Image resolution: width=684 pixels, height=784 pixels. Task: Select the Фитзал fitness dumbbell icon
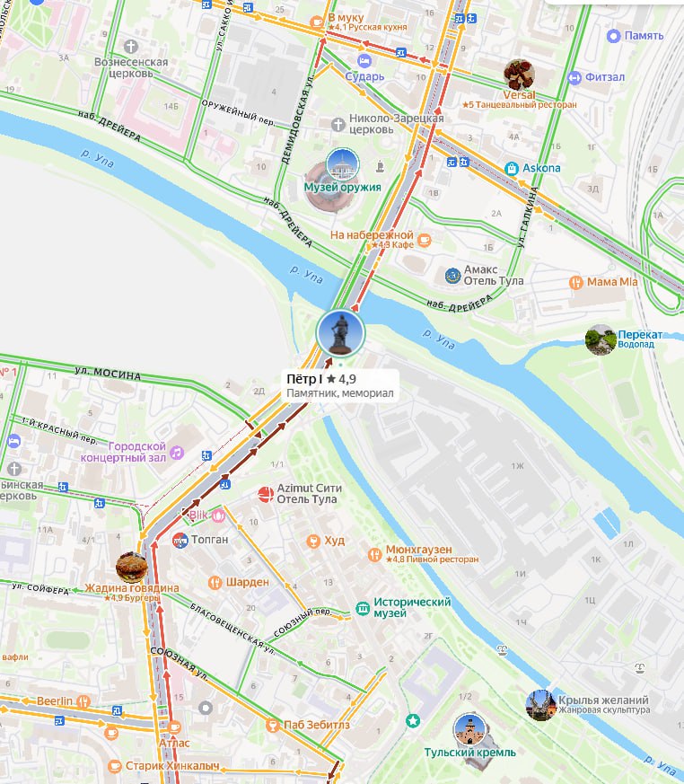[x=574, y=77]
